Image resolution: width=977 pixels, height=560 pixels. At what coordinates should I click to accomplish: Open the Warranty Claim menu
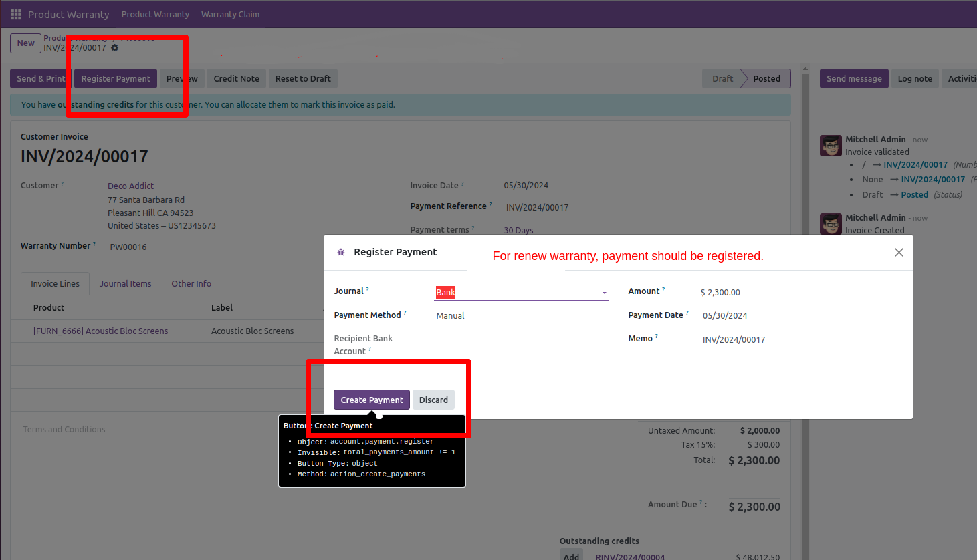click(x=230, y=14)
